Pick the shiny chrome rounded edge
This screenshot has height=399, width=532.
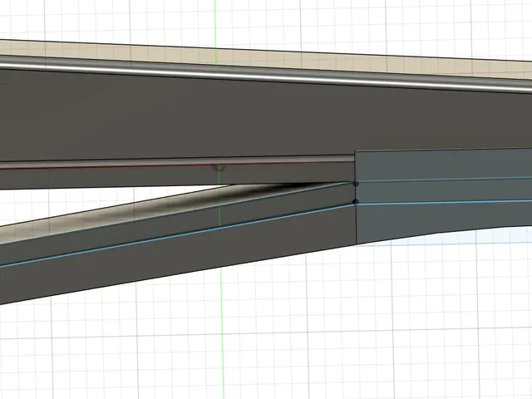(266, 73)
